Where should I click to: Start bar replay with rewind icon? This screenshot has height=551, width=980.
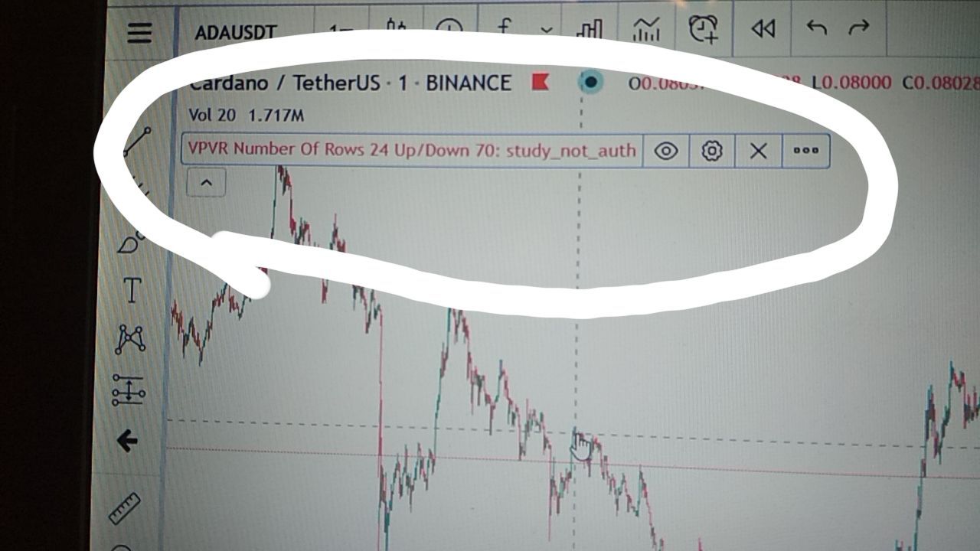763,29
